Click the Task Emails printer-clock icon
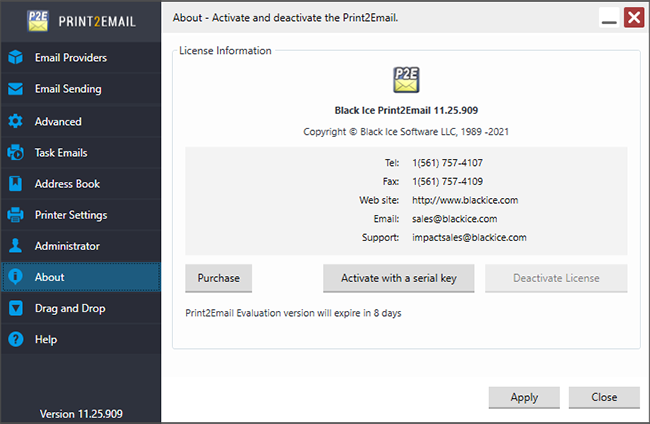This screenshot has height=424, width=650. pyautogui.click(x=15, y=153)
